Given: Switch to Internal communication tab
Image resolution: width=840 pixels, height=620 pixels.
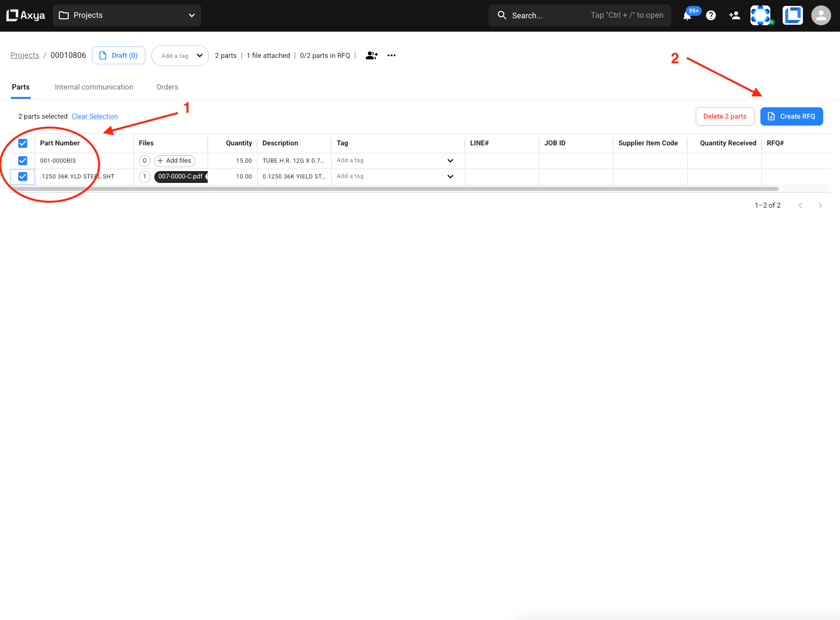Looking at the screenshot, I should pos(94,87).
